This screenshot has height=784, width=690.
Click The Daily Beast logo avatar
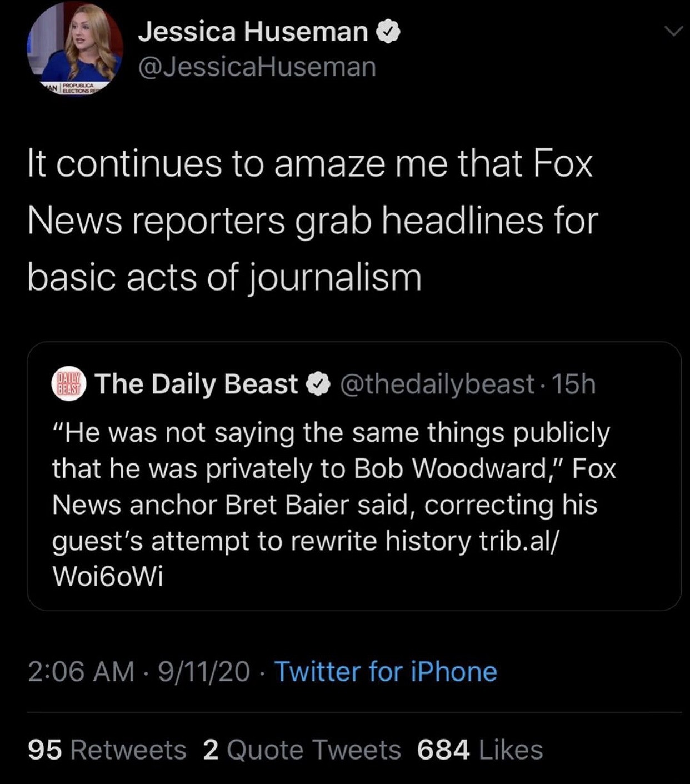click(69, 384)
